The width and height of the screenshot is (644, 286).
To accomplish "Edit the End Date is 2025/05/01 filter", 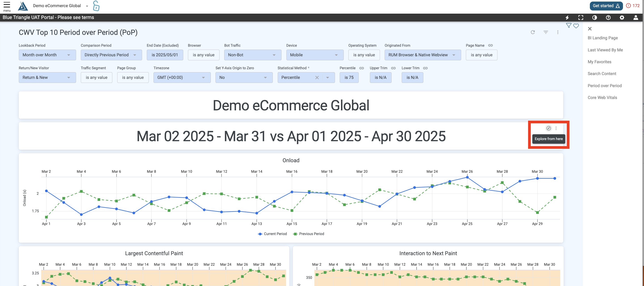I will pos(165,55).
